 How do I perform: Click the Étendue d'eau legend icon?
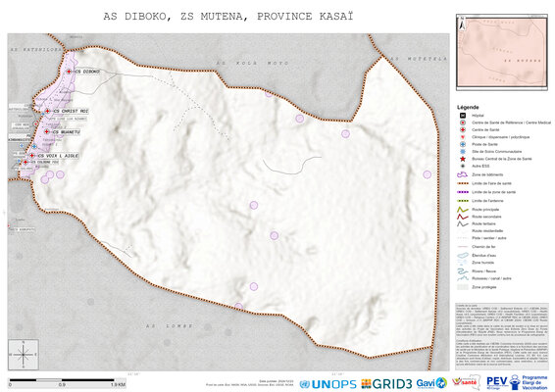pyautogui.click(x=462, y=255)
